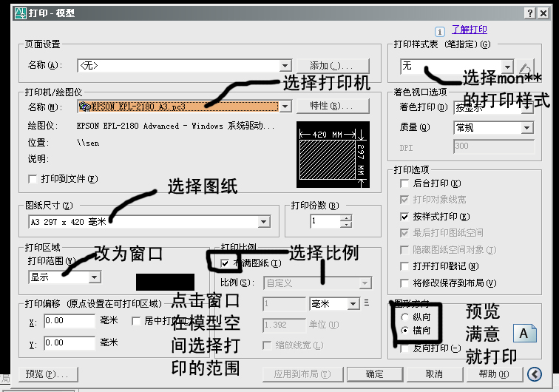Enable the 将修改保存到布局 checkbox

pos(404,283)
